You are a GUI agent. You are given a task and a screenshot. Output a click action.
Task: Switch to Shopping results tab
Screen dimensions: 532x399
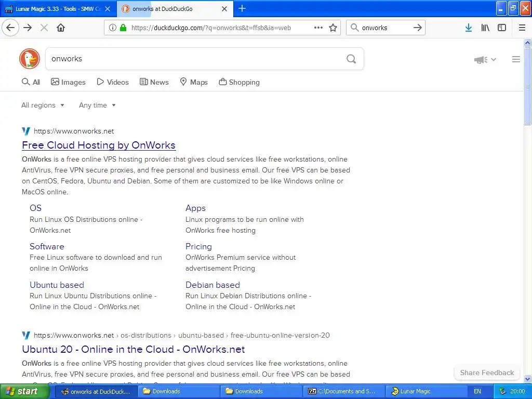pos(239,82)
